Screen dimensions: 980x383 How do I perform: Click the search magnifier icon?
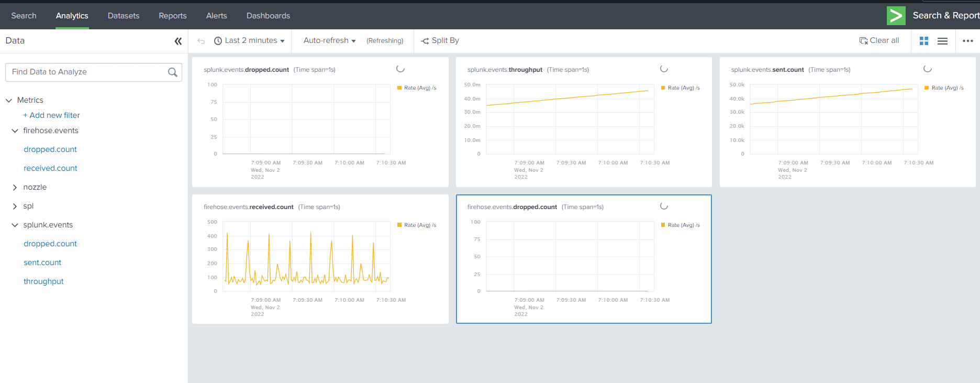(x=172, y=72)
